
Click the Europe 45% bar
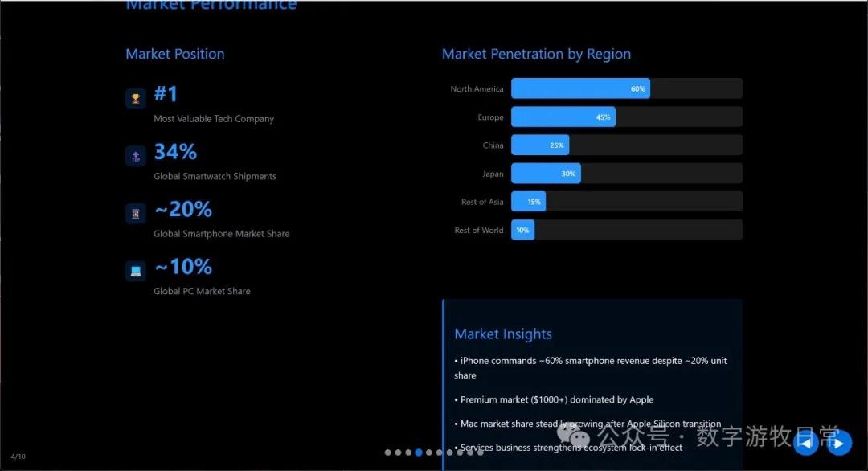(x=563, y=117)
